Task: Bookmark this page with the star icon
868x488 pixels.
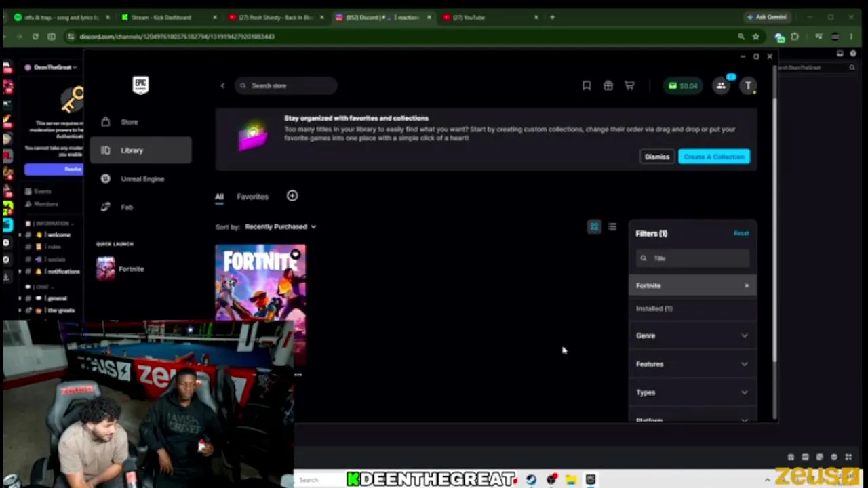Action: point(755,37)
